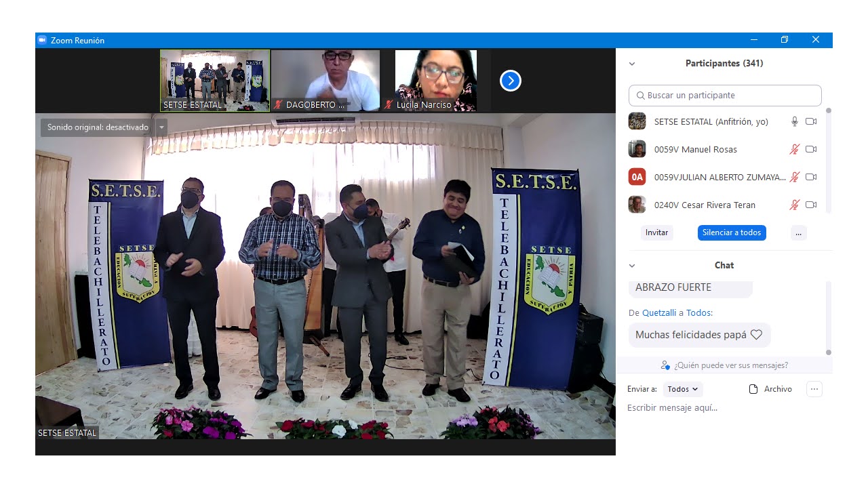
Task: Click 0059V Manuel Rosas participant name
Action: [695, 150]
